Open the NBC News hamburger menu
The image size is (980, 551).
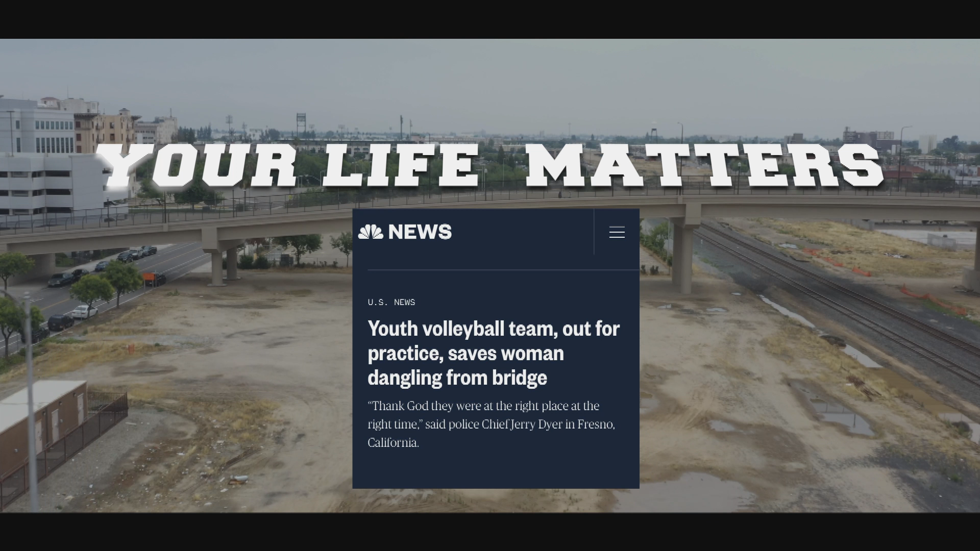(x=617, y=232)
